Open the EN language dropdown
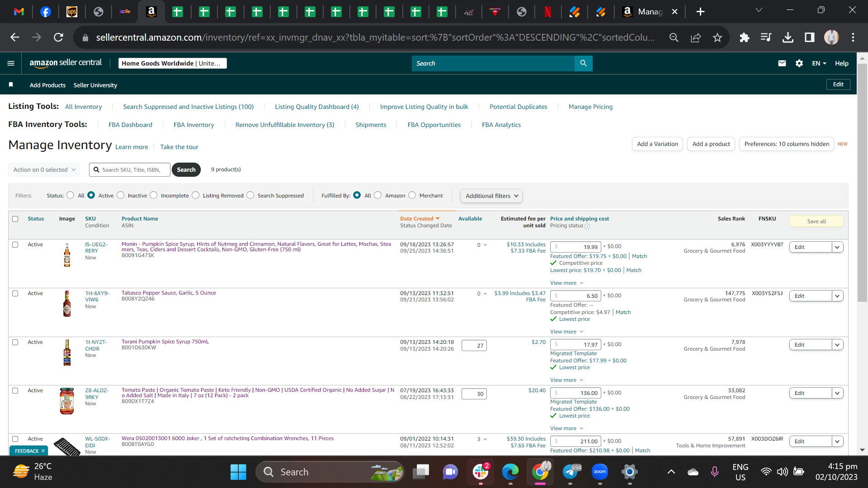This screenshot has height=488, width=868. (819, 63)
